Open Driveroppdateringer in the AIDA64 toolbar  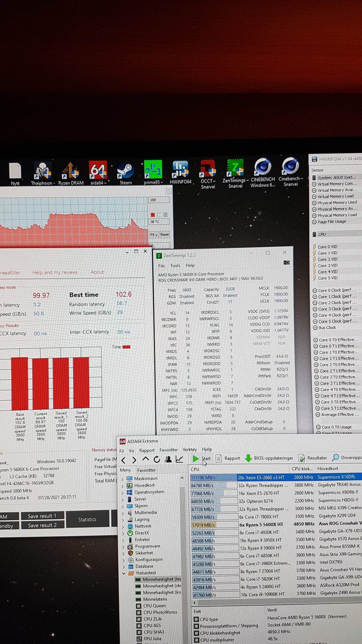[347, 457]
